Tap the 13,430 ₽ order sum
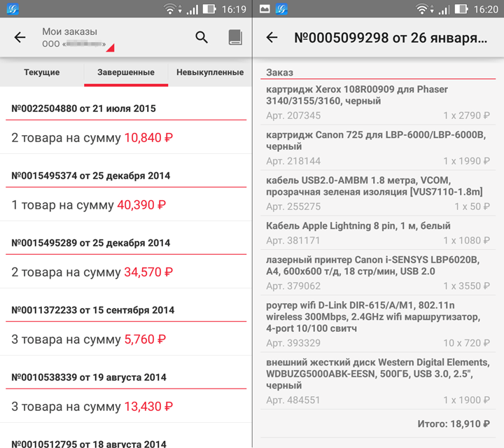The height and width of the screenshot is (448, 504). tap(148, 406)
